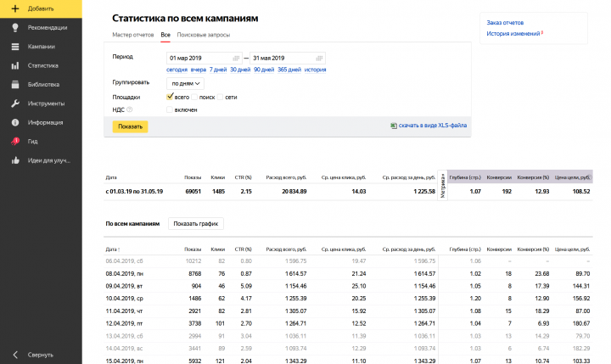This screenshot has height=364, width=611.
Task: Switch to the Мастер отчетов tab
Action: click(x=133, y=35)
